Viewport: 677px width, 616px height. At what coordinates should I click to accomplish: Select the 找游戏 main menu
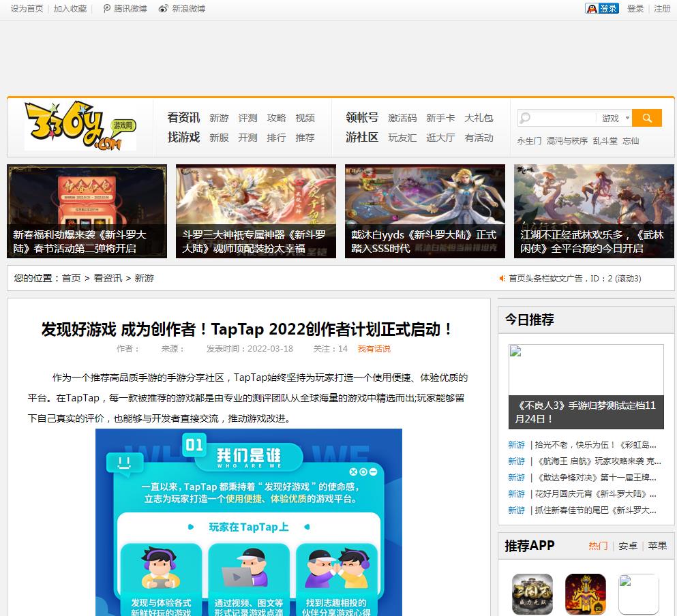tap(183, 137)
